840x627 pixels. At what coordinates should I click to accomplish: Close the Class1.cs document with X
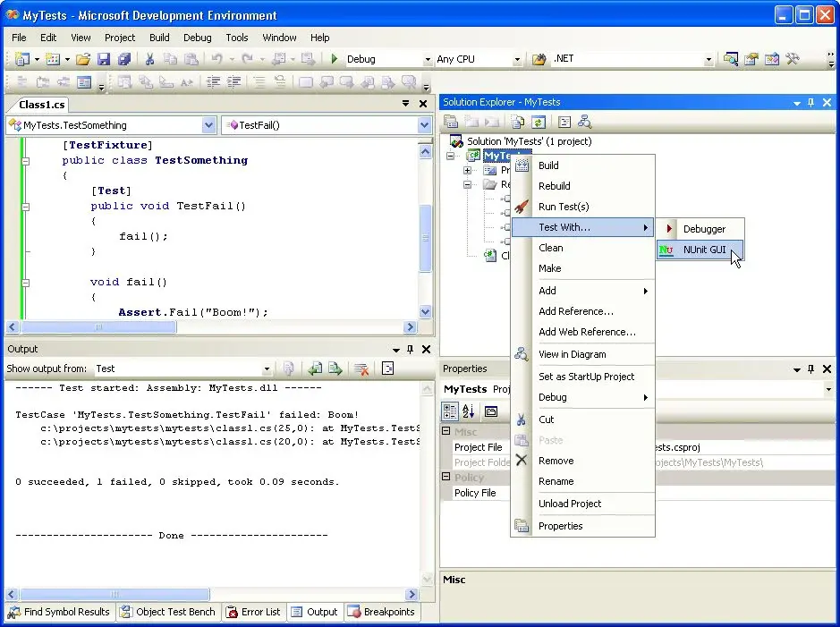(x=422, y=104)
